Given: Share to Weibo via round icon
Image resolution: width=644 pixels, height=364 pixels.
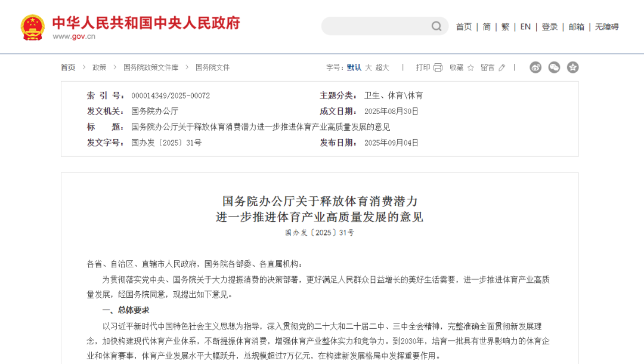Looking at the screenshot, I should 535,67.
